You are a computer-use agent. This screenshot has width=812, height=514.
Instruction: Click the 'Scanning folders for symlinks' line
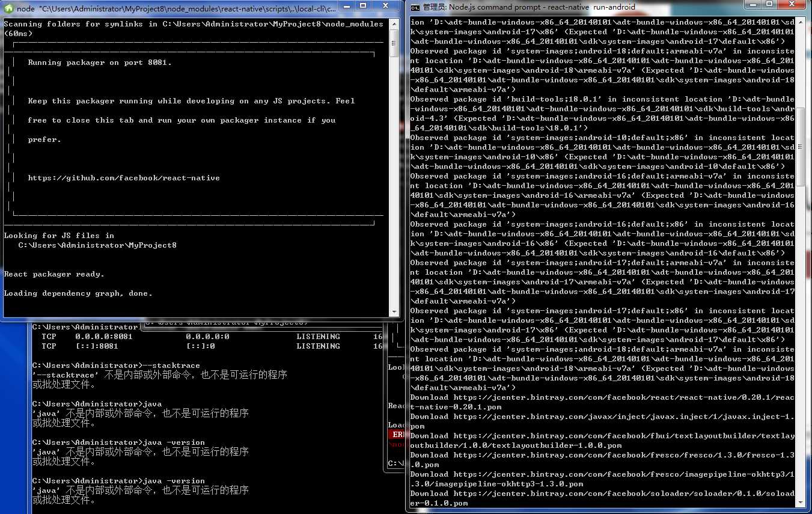[194, 24]
